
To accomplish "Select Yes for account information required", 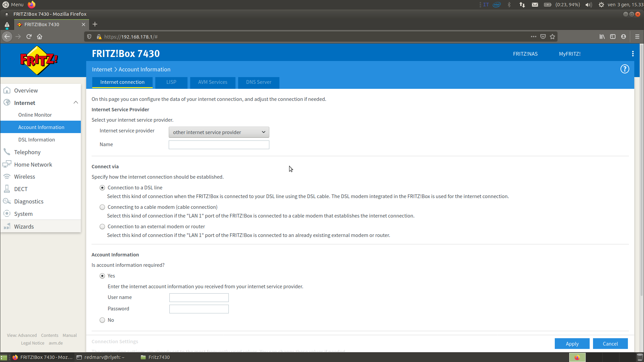I will point(102,276).
